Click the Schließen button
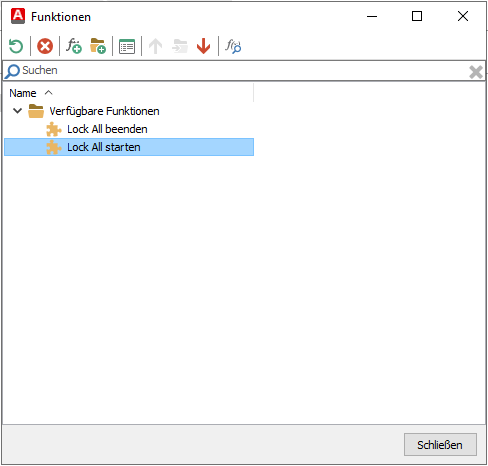 coord(440,444)
